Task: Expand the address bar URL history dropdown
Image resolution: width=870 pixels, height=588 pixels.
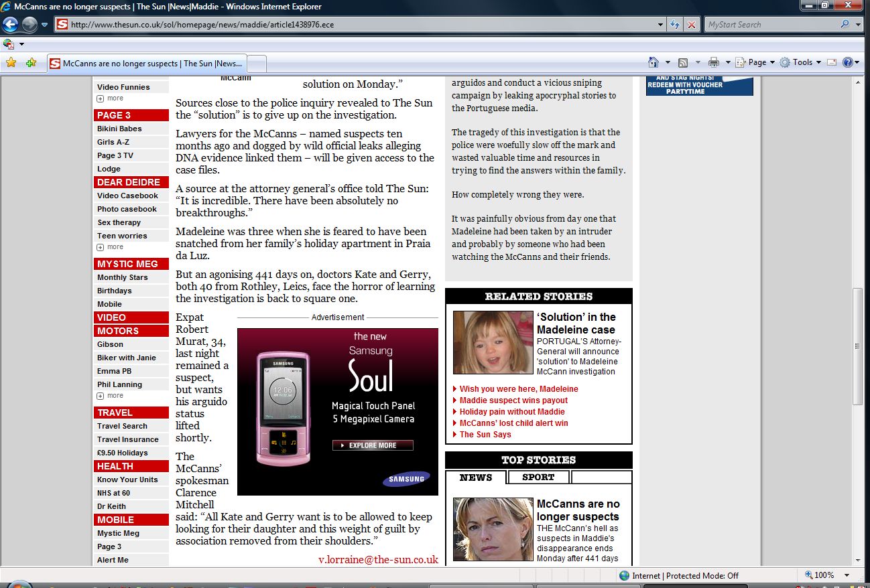Action: pos(661,25)
